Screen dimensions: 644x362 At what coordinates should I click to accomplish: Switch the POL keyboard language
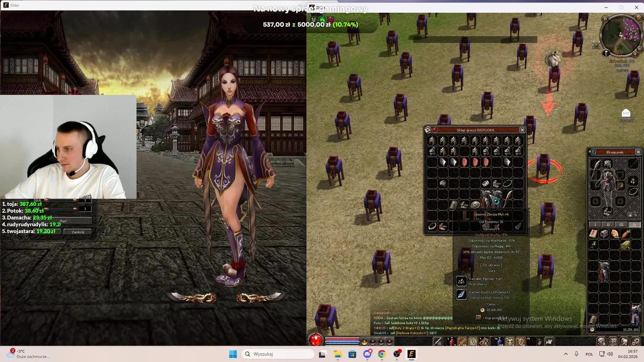(589, 354)
